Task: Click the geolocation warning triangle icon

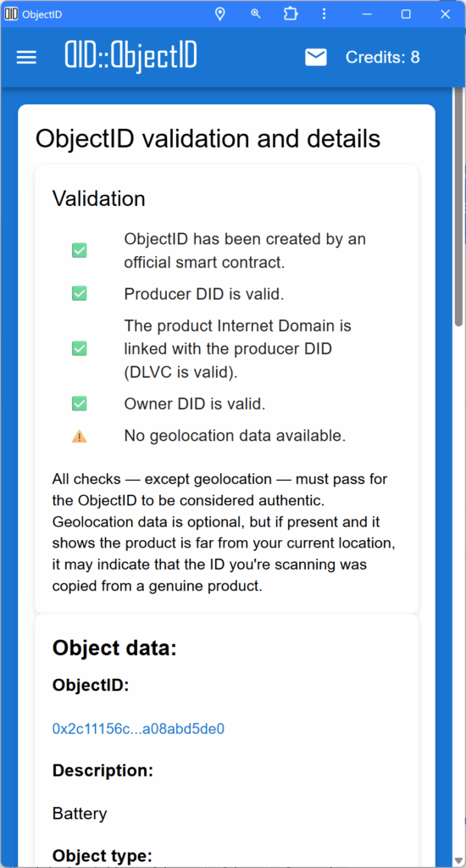Action: [x=80, y=437]
